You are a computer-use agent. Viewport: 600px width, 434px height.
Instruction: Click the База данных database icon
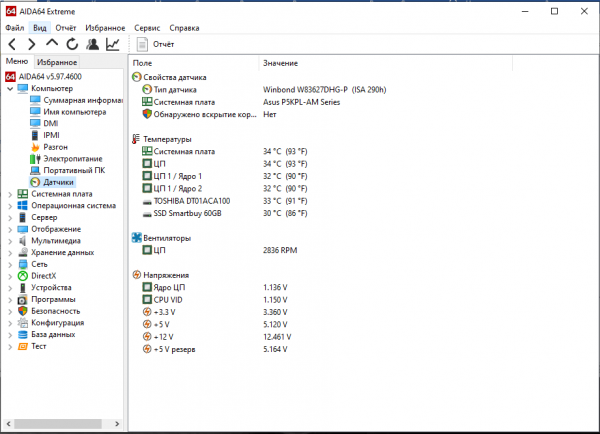point(23,334)
